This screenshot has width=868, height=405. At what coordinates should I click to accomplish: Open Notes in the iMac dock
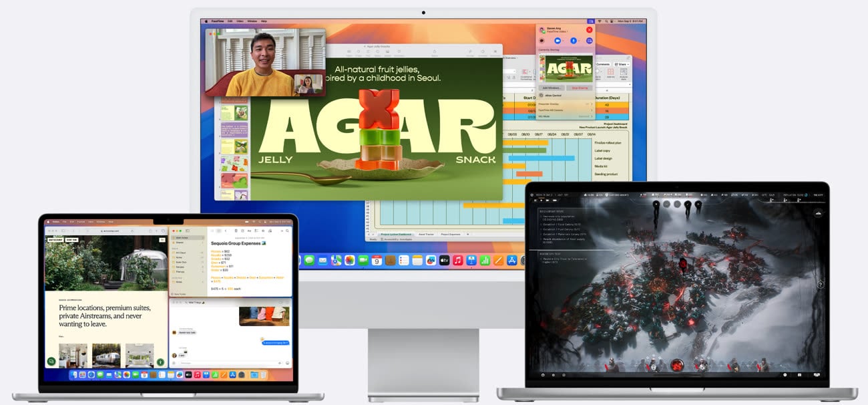pos(417,260)
